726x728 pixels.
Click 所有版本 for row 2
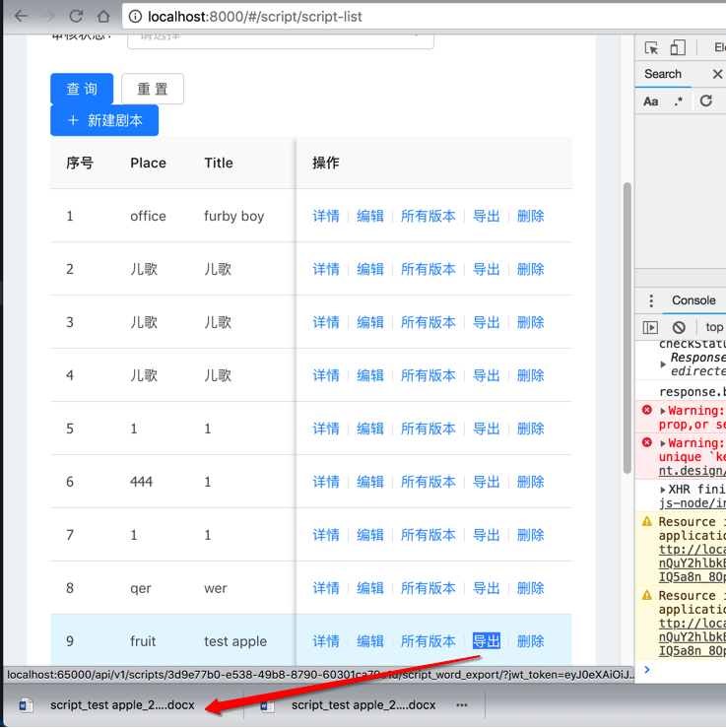tap(428, 269)
